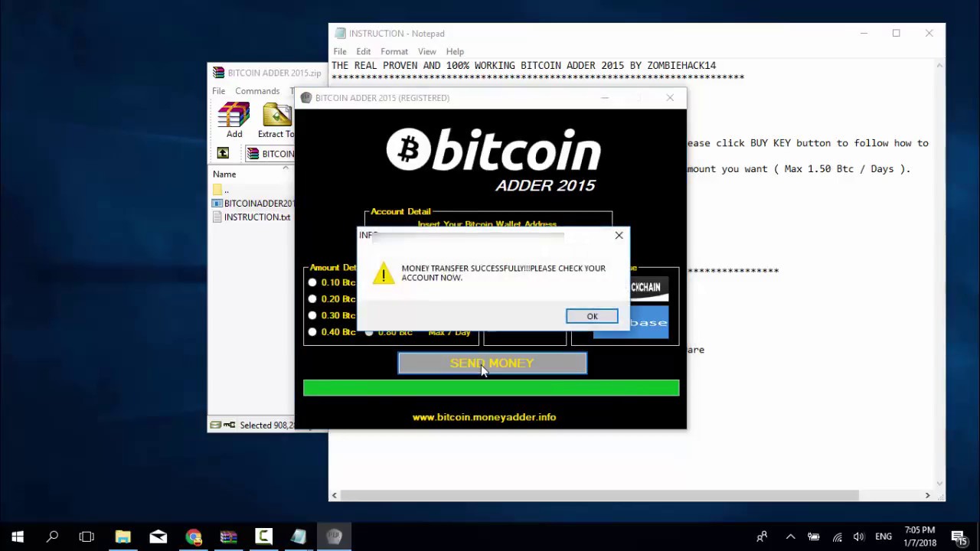Image resolution: width=980 pixels, height=551 pixels.
Task: Click the WinRAR title bar icon
Action: point(219,73)
